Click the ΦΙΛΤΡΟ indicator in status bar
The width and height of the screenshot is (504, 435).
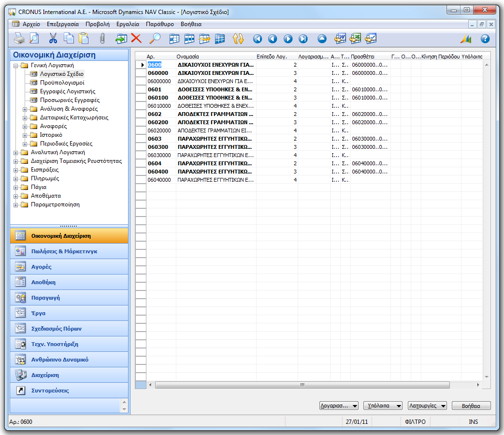point(415,422)
